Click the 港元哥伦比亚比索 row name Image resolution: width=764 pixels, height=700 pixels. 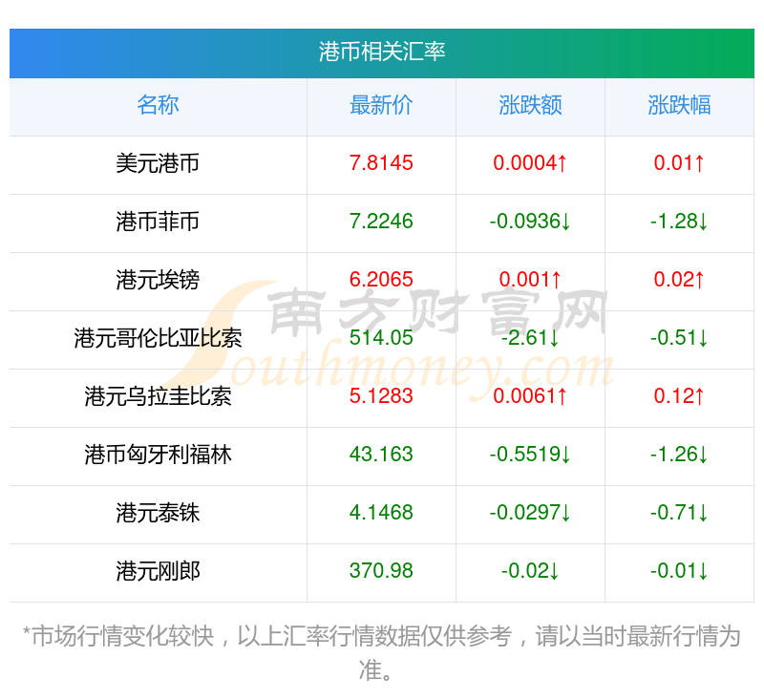pos(158,338)
